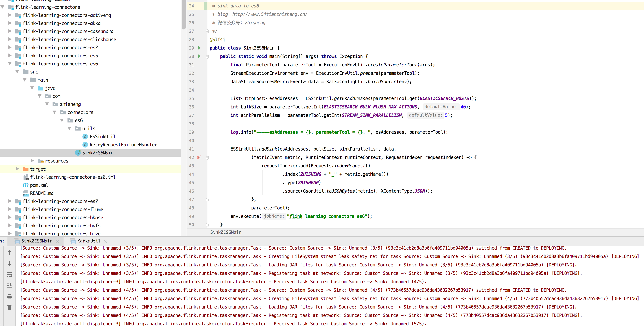Fold the main method at line 30
644x326 pixels.
tap(207, 57)
